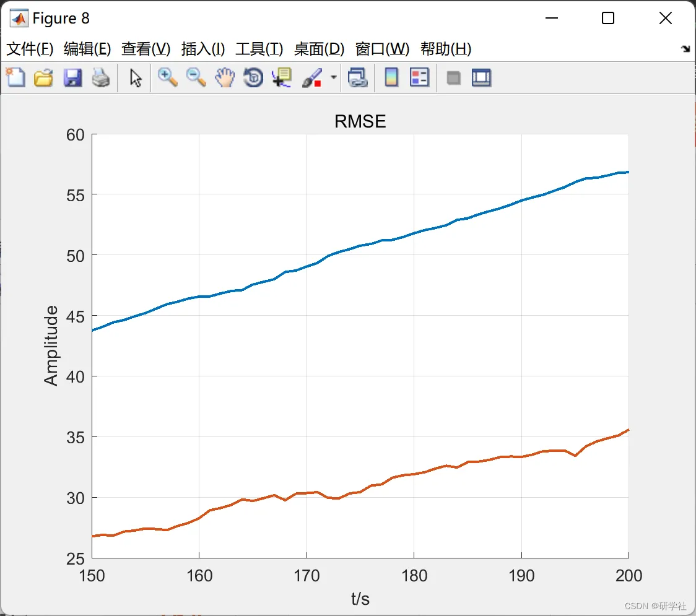Screen dimensions: 696x616
Task: Click the y-axis tick label 60
Action: pyautogui.click(x=75, y=135)
